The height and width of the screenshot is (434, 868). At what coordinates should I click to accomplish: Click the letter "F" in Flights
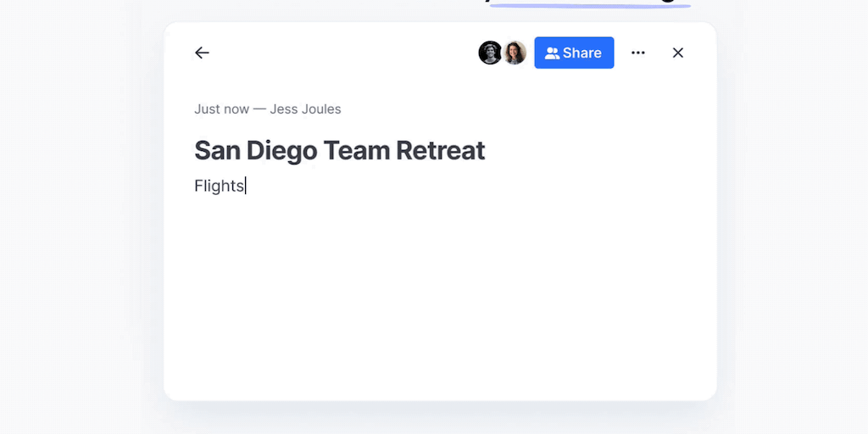click(x=199, y=186)
